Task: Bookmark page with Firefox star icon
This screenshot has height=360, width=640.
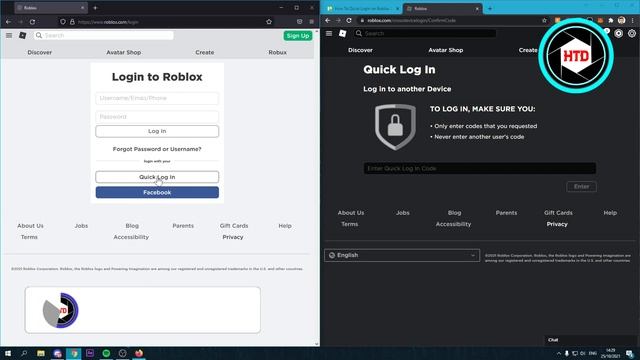Action: 269,22
